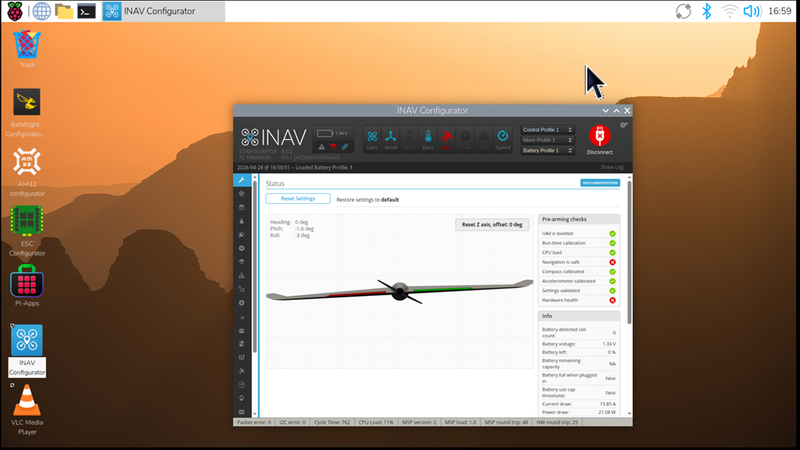The image size is (800, 450).
Task: Expand the Control Profile 1 dropdown
Action: click(547, 129)
